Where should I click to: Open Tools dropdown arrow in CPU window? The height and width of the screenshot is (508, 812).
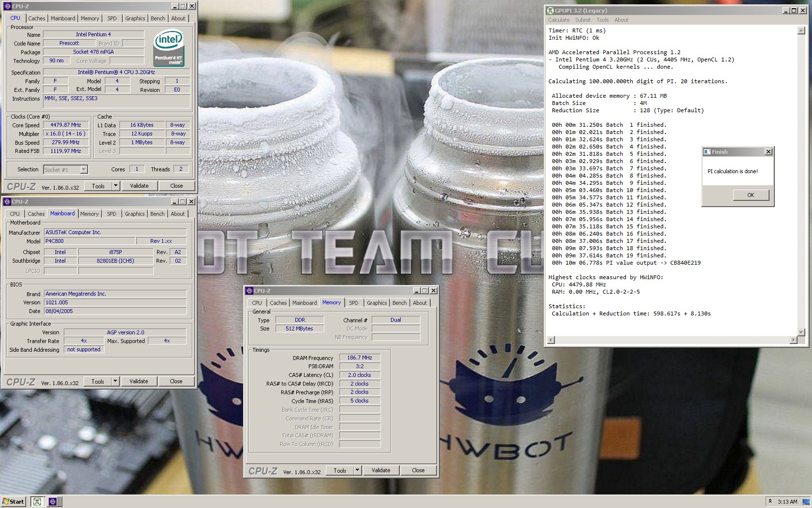pos(116,186)
